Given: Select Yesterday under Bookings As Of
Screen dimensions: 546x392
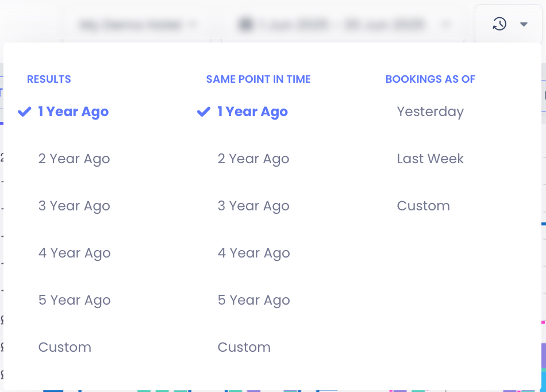Looking at the screenshot, I should pyautogui.click(x=430, y=112).
